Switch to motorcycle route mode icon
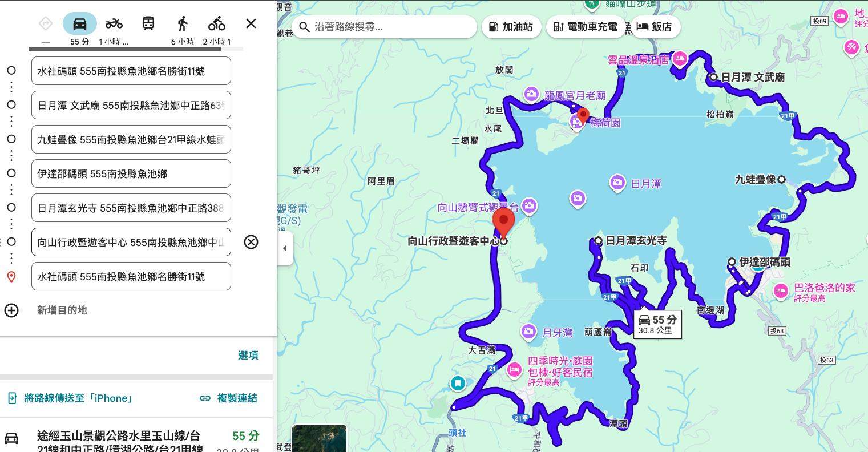The width and height of the screenshot is (868, 452). coord(114,23)
